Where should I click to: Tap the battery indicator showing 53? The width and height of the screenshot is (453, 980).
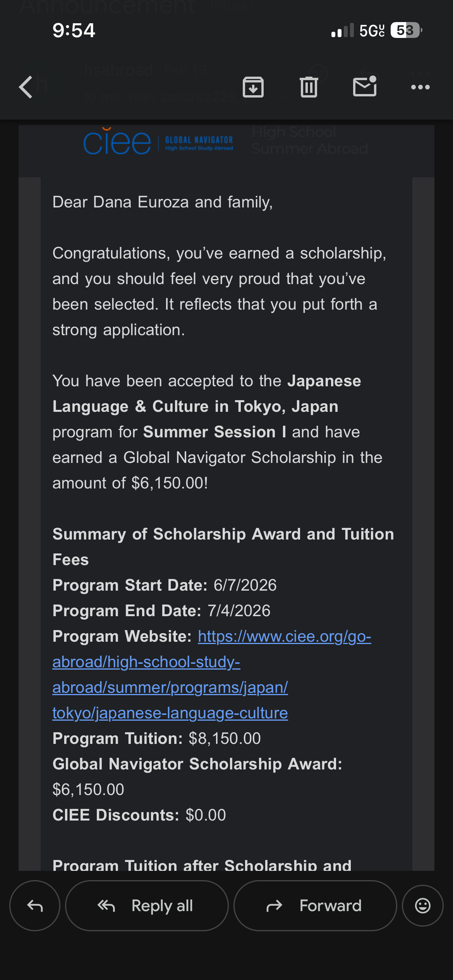406,30
